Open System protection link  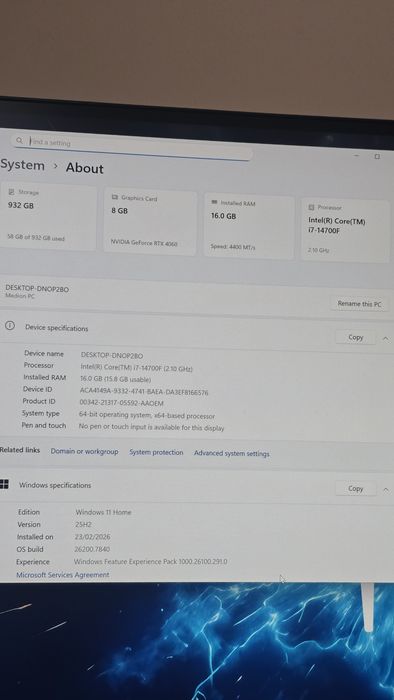[x=156, y=452]
